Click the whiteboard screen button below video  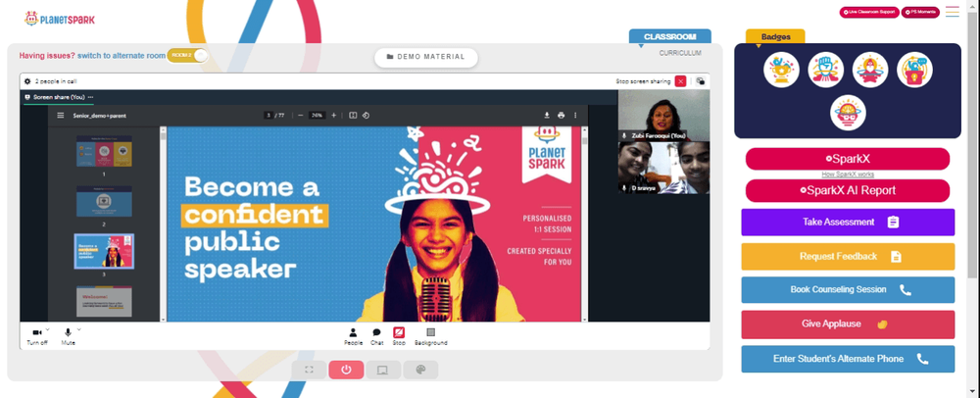(383, 370)
